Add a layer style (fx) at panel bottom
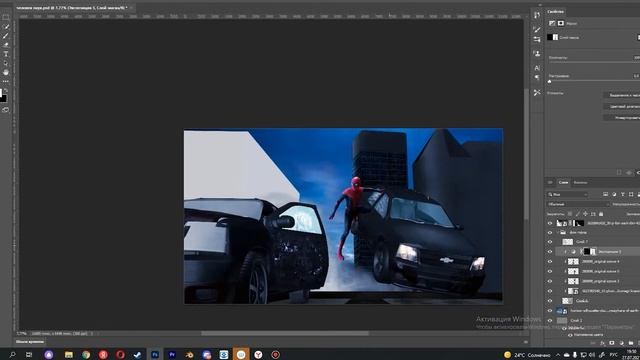The image size is (640, 360). (602, 343)
